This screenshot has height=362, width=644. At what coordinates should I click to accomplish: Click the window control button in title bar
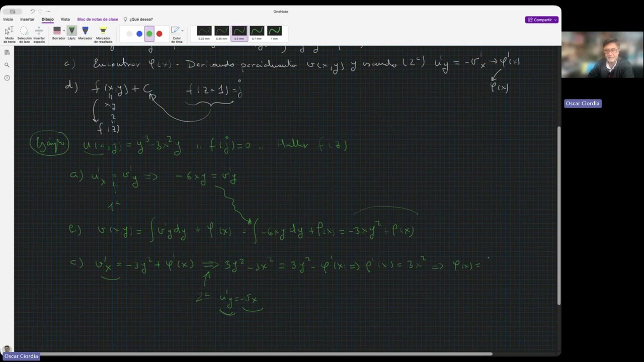pyautogui.click(x=13, y=11)
